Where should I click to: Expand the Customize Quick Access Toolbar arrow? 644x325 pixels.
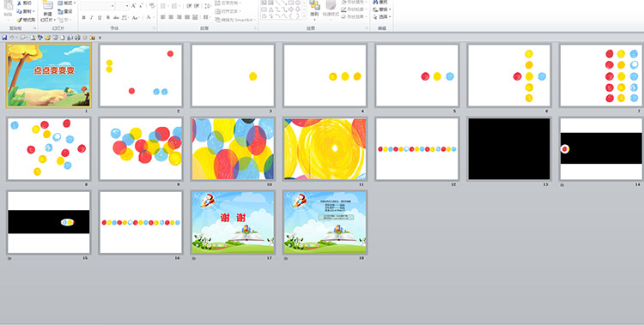point(100,38)
